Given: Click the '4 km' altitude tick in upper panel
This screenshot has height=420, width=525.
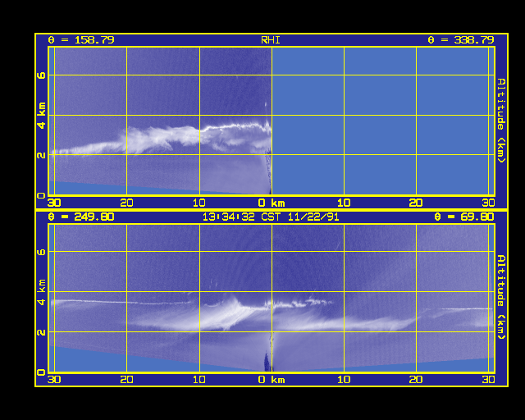Looking at the screenshot, I should pyautogui.click(x=41, y=116).
